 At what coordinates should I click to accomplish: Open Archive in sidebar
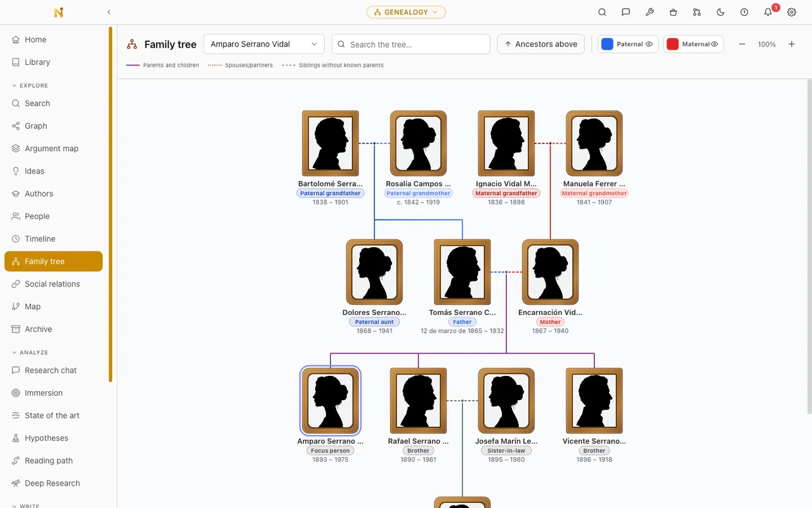pos(53,329)
